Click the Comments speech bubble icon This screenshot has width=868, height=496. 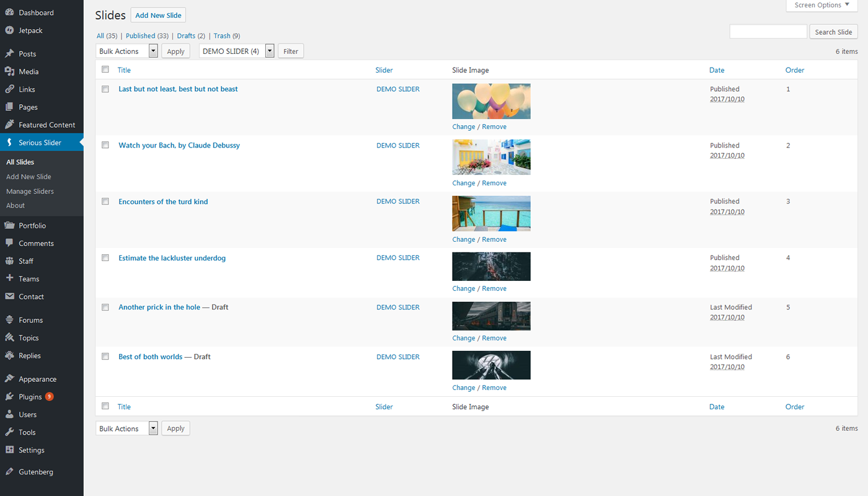click(9, 244)
